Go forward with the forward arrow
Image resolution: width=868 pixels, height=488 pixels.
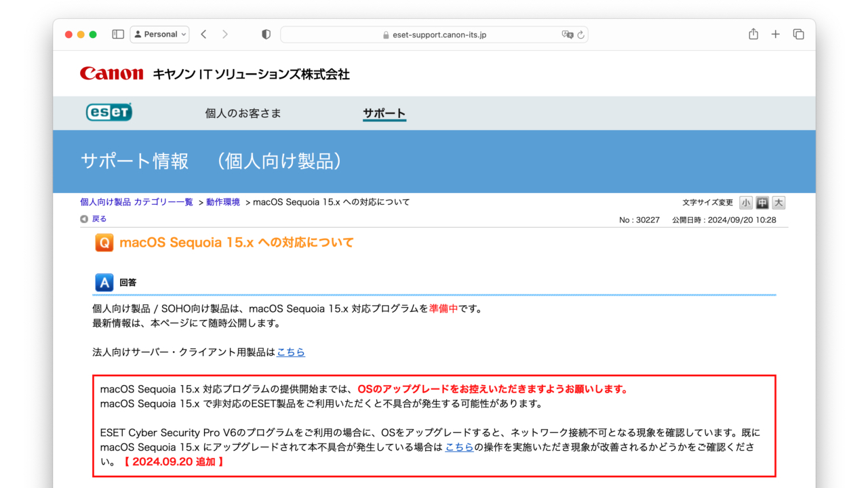click(x=225, y=34)
